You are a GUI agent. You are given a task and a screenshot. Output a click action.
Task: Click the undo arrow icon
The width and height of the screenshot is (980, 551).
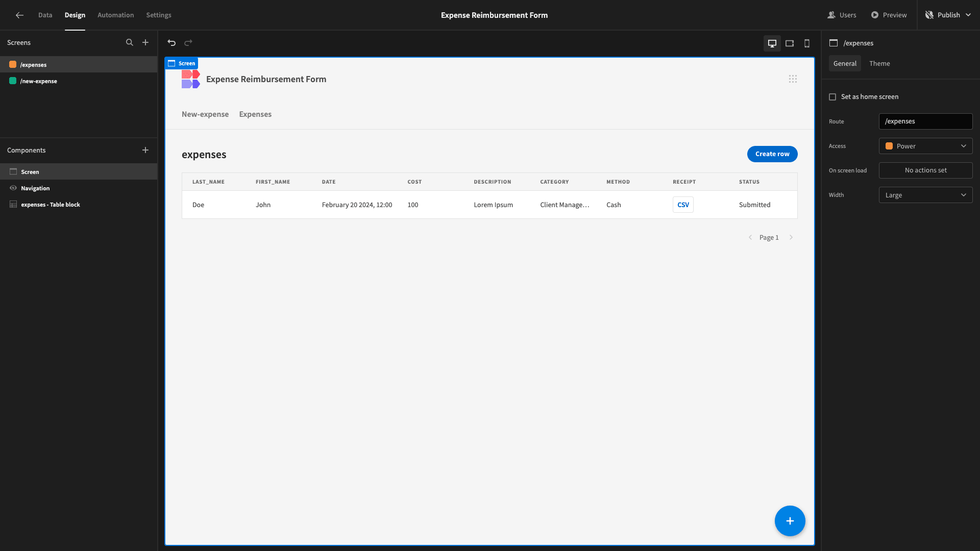(x=171, y=43)
